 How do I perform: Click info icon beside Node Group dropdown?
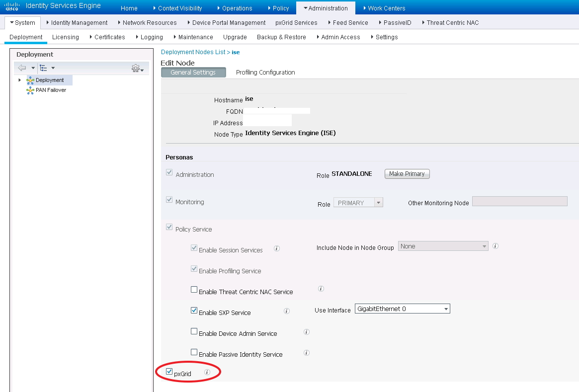coord(496,246)
